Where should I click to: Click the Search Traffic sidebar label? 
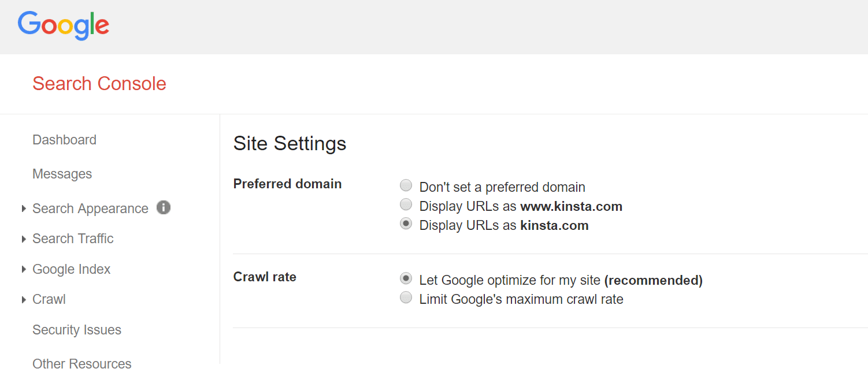pos(73,239)
